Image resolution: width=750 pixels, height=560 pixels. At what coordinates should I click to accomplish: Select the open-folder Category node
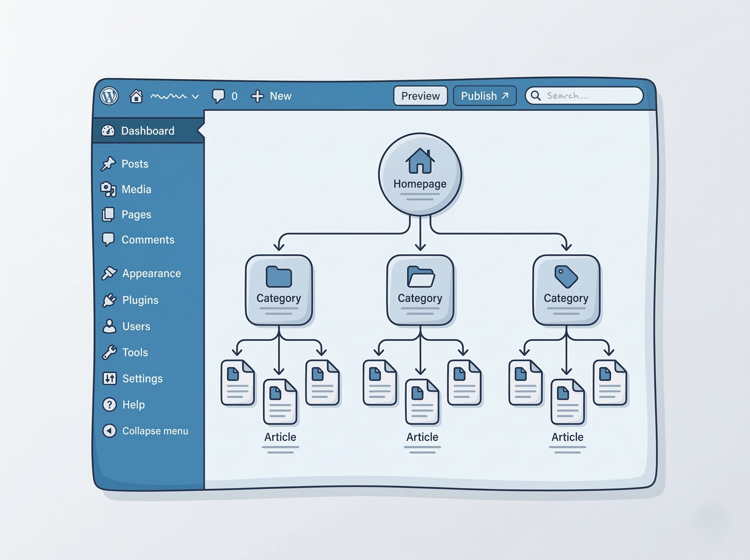[x=420, y=290]
